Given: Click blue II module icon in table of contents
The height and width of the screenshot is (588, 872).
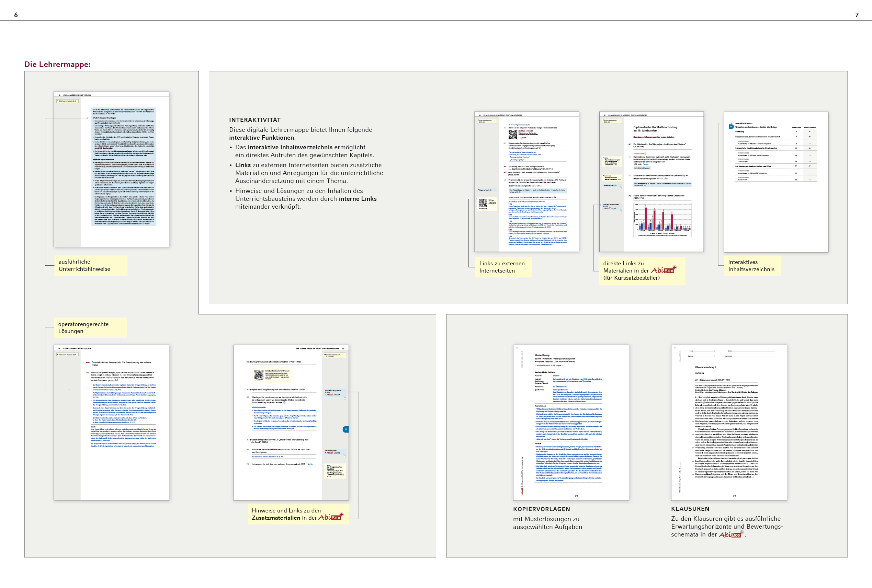Looking at the screenshot, I should coord(731,127).
